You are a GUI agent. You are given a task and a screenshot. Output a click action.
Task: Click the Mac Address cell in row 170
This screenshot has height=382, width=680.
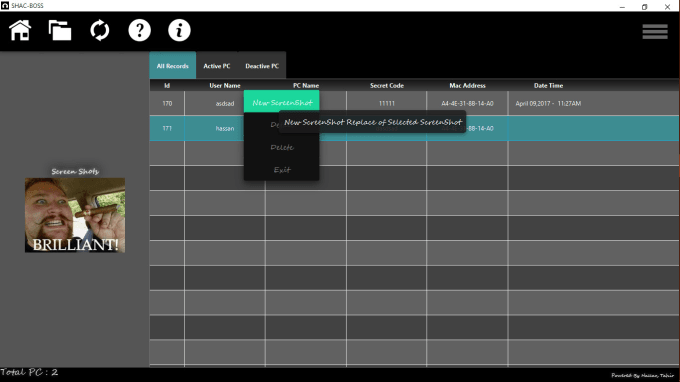tap(467, 103)
